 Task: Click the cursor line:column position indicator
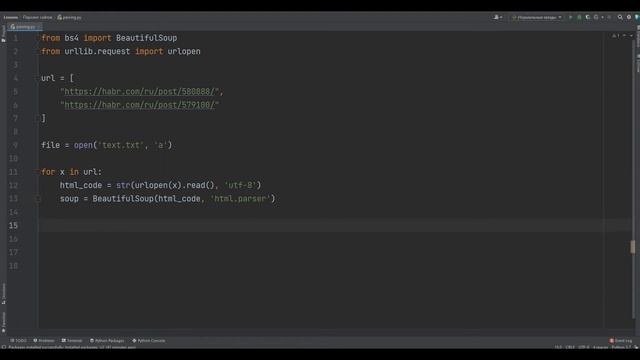pyautogui.click(x=558, y=347)
